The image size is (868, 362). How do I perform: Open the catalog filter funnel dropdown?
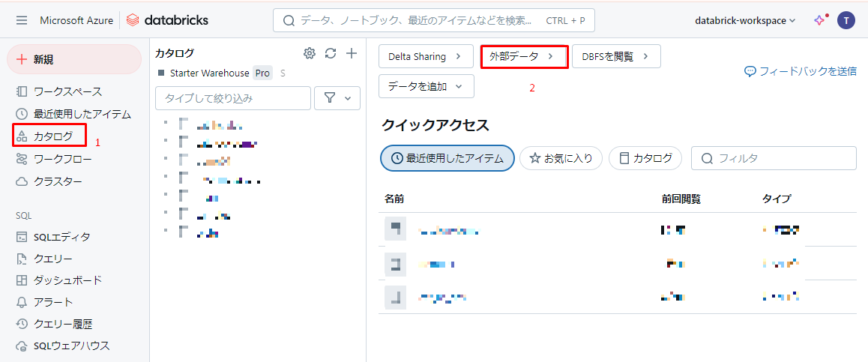pos(337,98)
